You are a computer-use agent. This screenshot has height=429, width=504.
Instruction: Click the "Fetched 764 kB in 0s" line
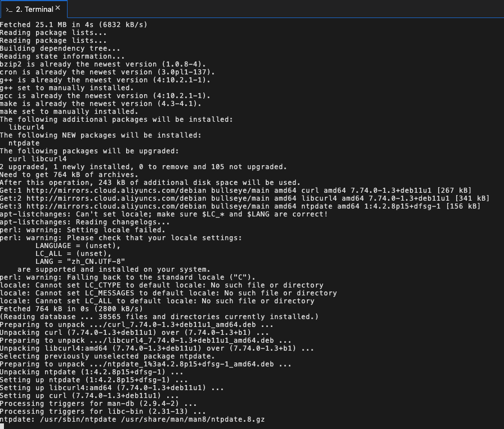tap(71, 309)
